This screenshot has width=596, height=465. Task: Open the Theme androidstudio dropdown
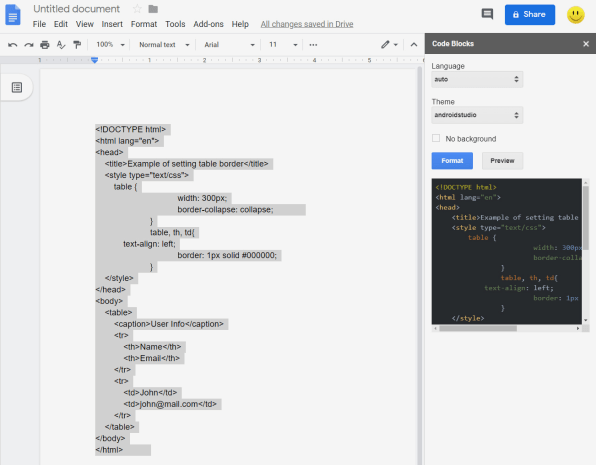pyautogui.click(x=477, y=115)
